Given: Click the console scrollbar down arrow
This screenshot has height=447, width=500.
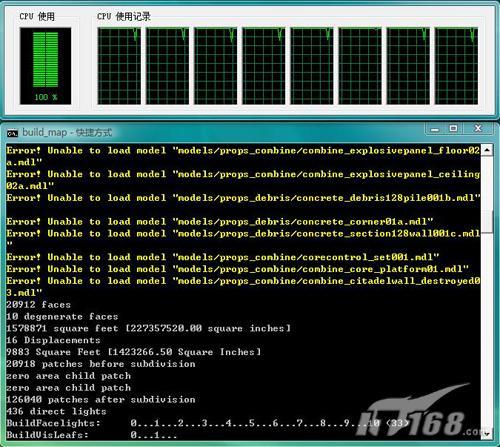Looking at the screenshot, I should [x=487, y=434].
